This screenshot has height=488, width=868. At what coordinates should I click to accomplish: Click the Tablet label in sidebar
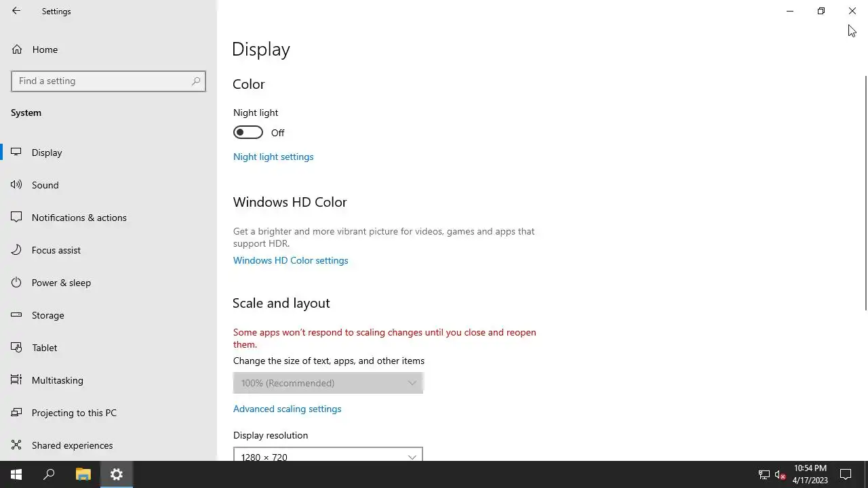(45, 348)
